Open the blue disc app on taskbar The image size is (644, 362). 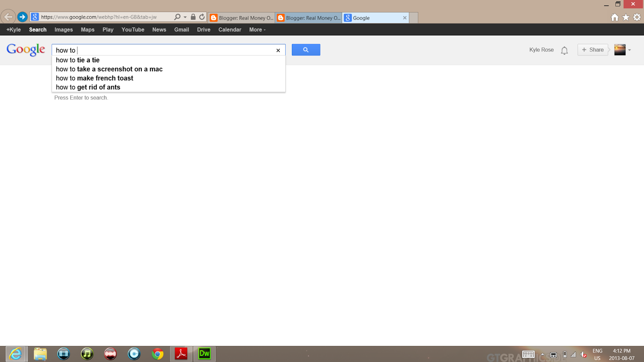point(134,354)
